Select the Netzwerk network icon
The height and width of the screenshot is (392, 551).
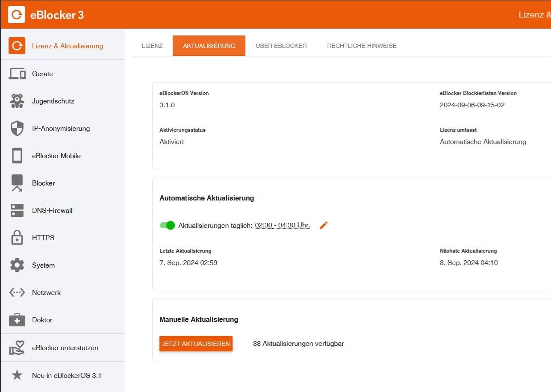click(17, 292)
